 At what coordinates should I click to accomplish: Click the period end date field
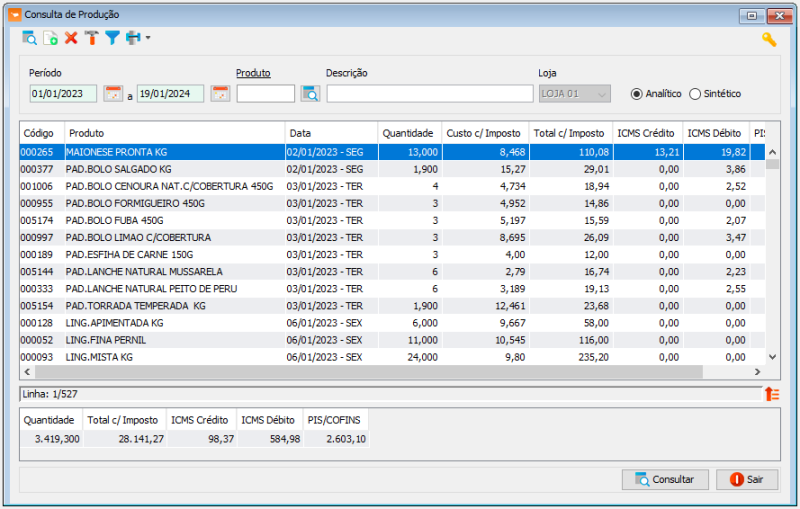pyautogui.click(x=171, y=94)
